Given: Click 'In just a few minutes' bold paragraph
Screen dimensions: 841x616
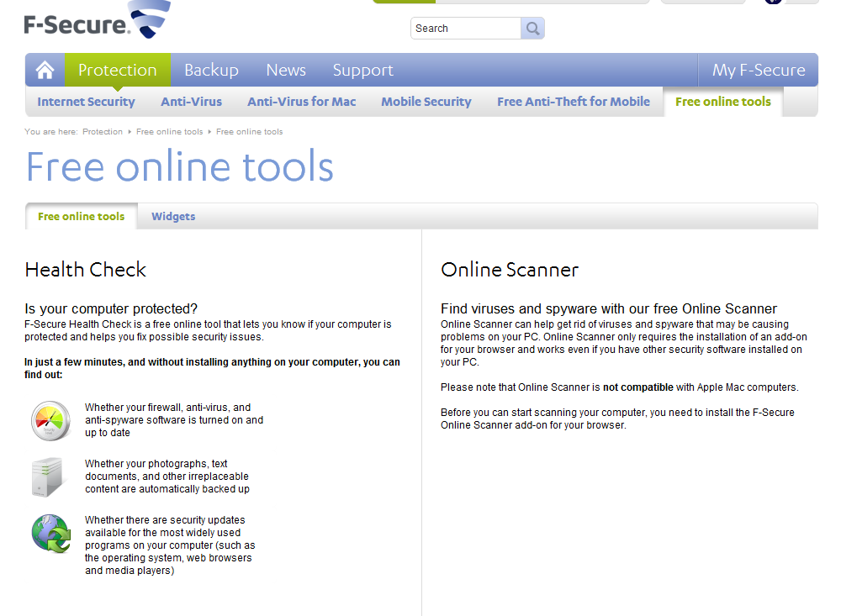Looking at the screenshot, I should [213, 368].
